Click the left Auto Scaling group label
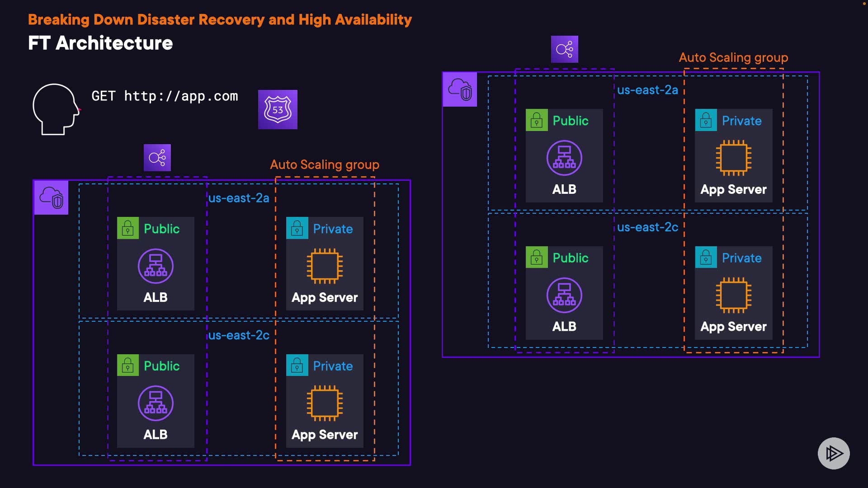The width and height of the screenshot is (868, 488). click(325, 164)
